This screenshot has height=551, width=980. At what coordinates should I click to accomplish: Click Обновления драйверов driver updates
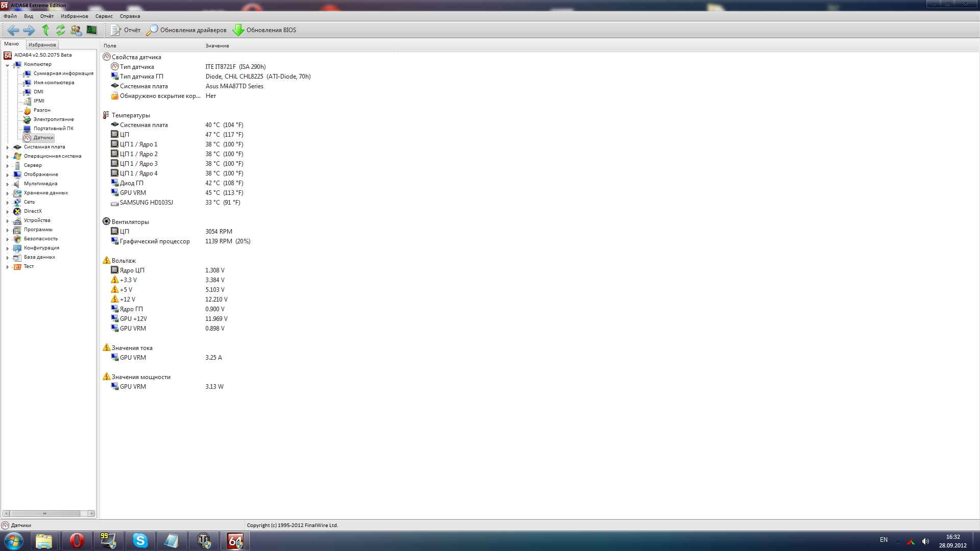pos(187,30)
